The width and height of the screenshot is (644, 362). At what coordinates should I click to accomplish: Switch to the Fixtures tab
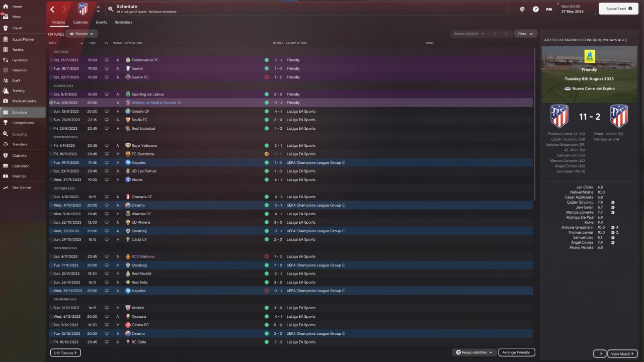(x=58, y=22)
